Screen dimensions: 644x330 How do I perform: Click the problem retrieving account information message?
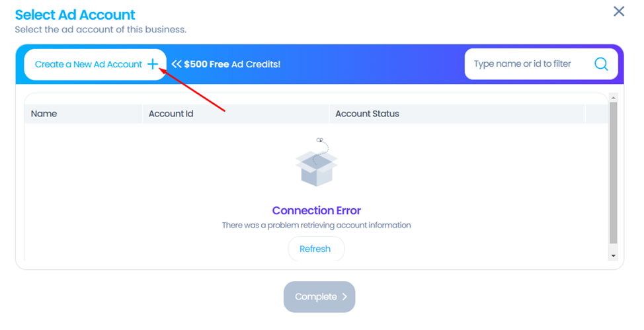point(316,226)
